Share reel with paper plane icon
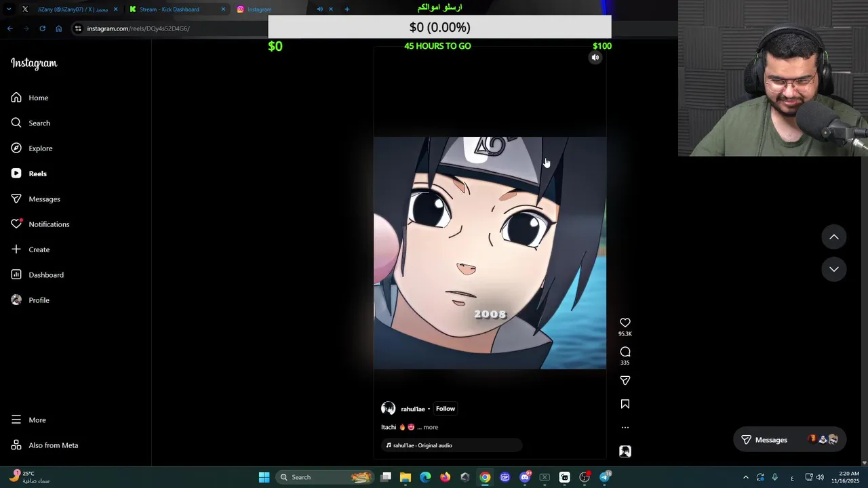This screenshot has height=488, width=868. pos(625,381)
